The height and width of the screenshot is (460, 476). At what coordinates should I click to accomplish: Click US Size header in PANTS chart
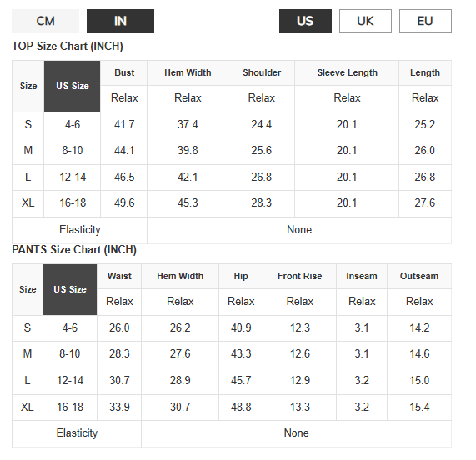70,289
